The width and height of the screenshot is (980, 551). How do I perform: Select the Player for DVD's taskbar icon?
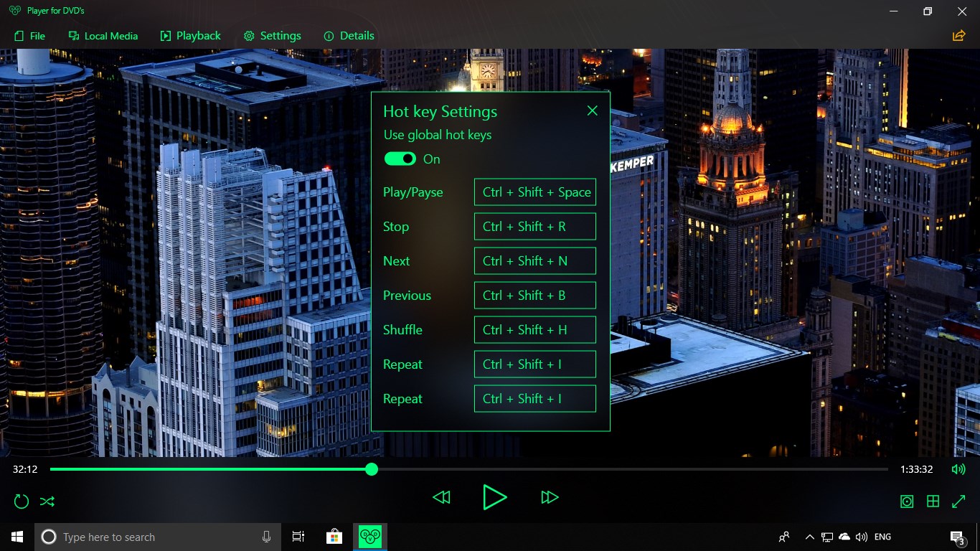click(370, 536)
